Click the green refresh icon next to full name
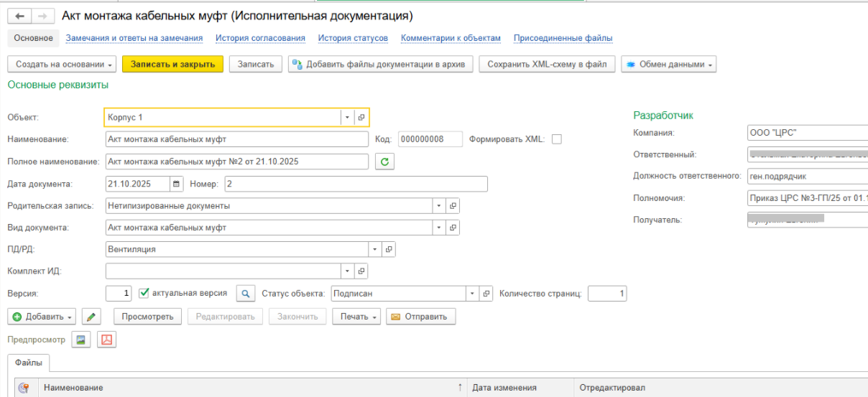The width and height of the screenshot is (868, 397). [x=385, y=162]
